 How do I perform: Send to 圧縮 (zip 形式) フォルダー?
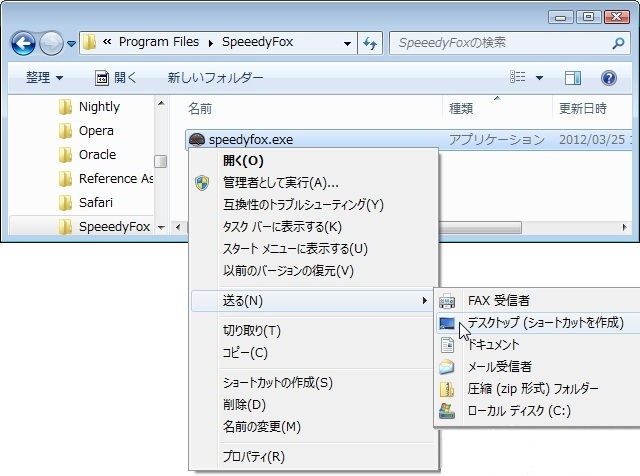(537, 389)
